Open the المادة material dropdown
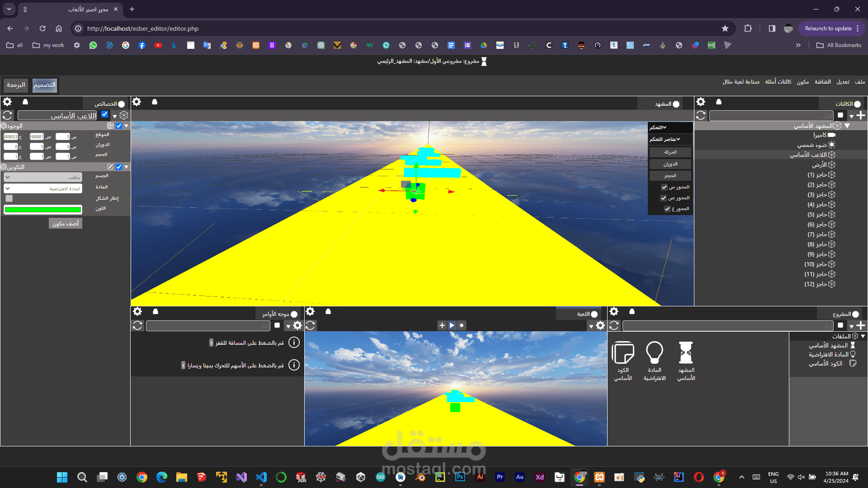Screen dimensions: 868x488 tap(43, 188)
